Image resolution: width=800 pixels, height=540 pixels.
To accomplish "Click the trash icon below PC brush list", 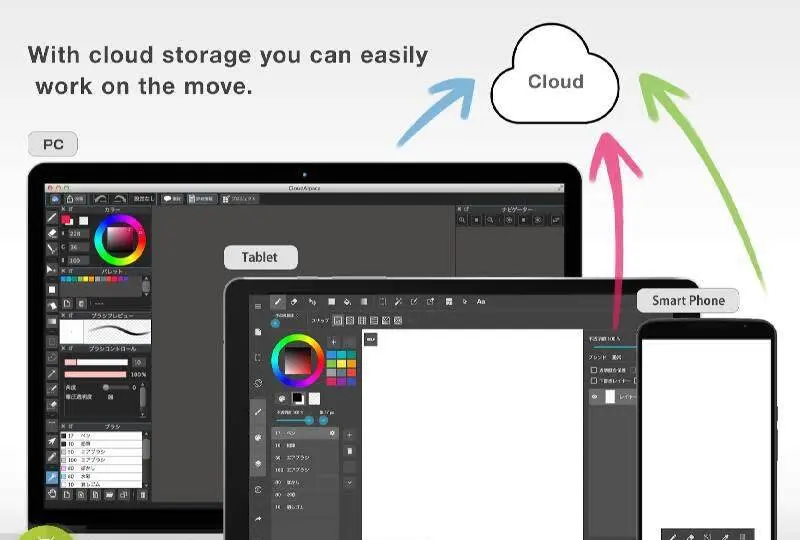I will tap(142, 495).
